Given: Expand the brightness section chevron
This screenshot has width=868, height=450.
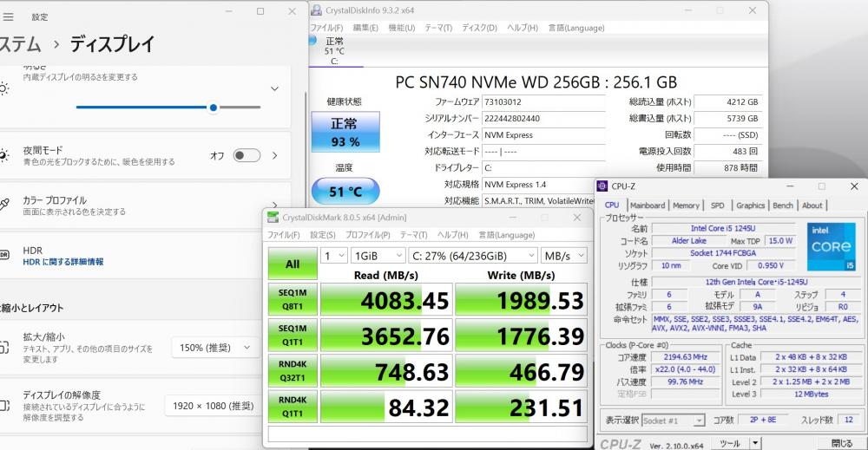Looking at the screenshot, I should [x=274, y=89].
